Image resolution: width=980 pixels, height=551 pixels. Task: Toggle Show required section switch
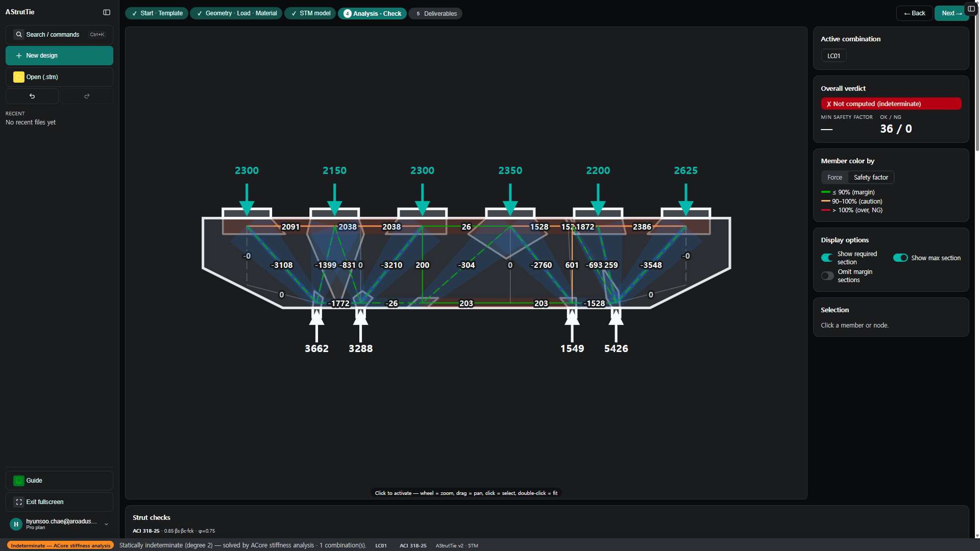point(827,258)
